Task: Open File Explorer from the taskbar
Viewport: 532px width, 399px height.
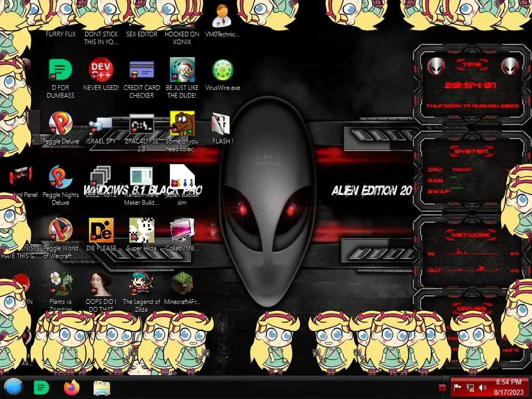Action: (x=101, y=388)
